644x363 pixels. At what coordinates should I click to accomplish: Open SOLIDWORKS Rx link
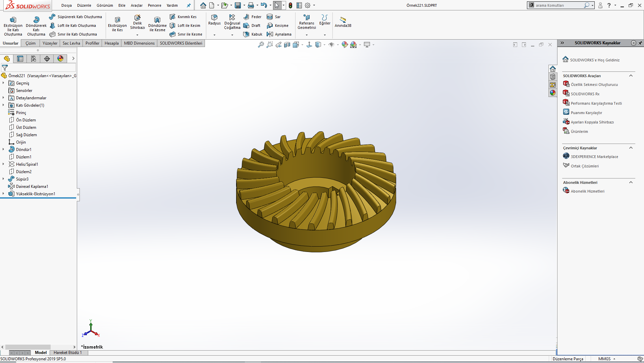585,94
